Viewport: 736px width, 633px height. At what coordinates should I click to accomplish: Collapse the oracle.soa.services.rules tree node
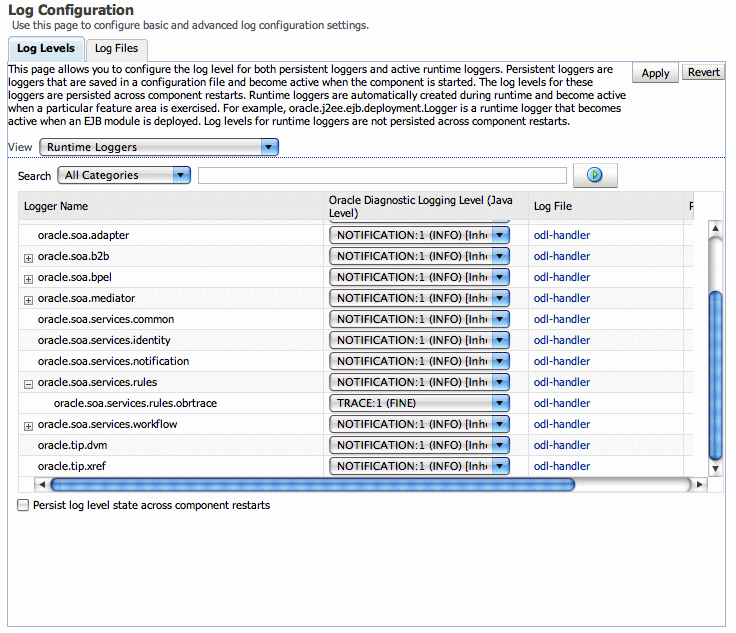(x=29, y=384)
